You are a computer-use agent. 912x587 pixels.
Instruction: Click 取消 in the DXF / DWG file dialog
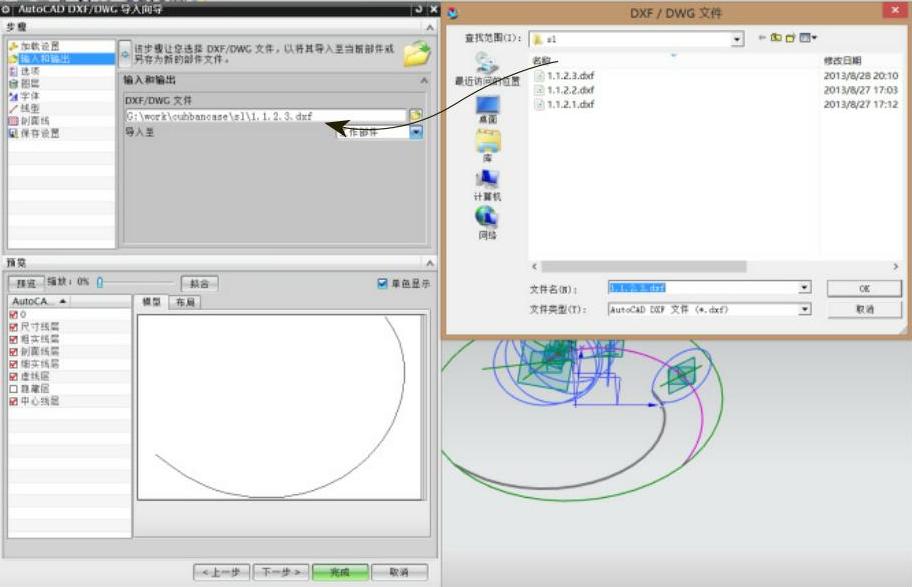(x=864, y=309)
